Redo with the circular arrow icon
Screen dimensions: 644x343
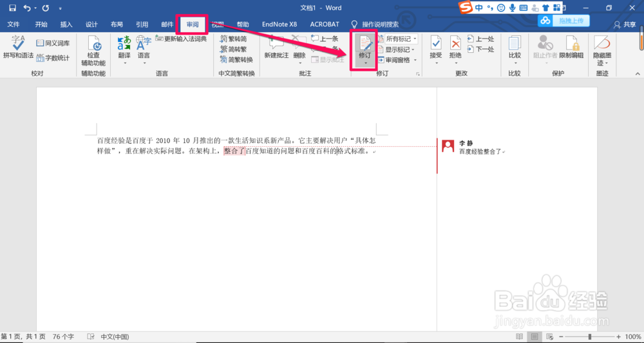pyautogui.click(x=46, y=8)
